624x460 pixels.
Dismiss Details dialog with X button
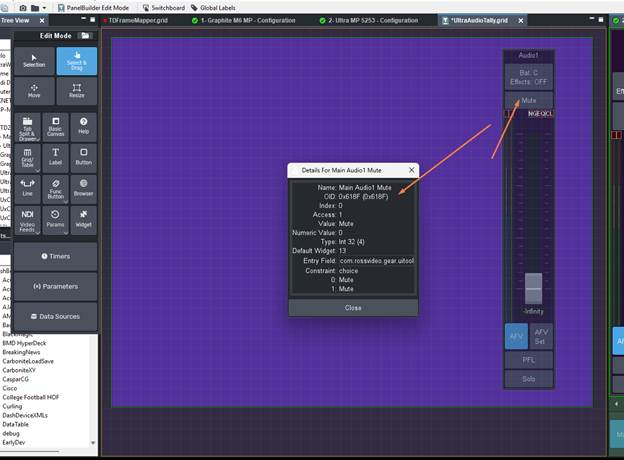(411, 170)
